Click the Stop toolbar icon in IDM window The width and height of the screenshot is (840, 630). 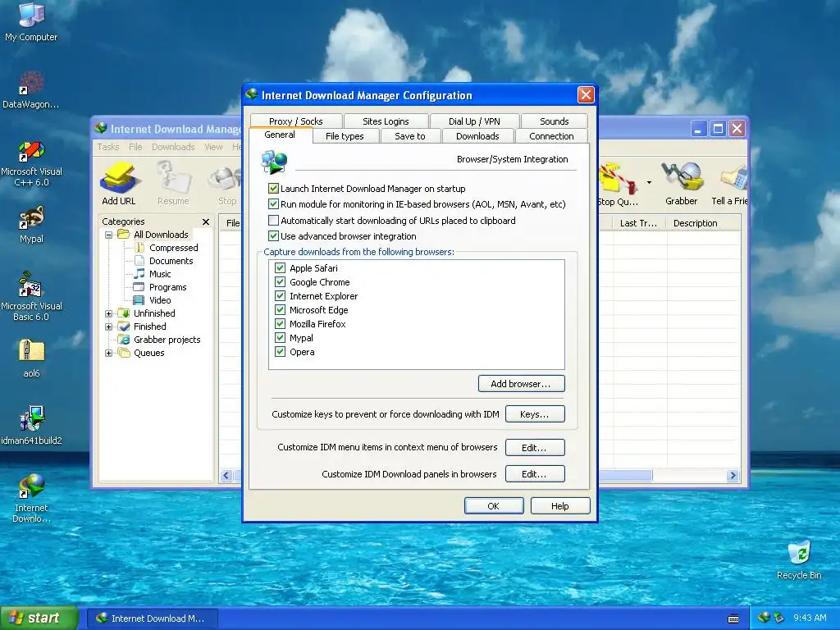pos(226,185)
